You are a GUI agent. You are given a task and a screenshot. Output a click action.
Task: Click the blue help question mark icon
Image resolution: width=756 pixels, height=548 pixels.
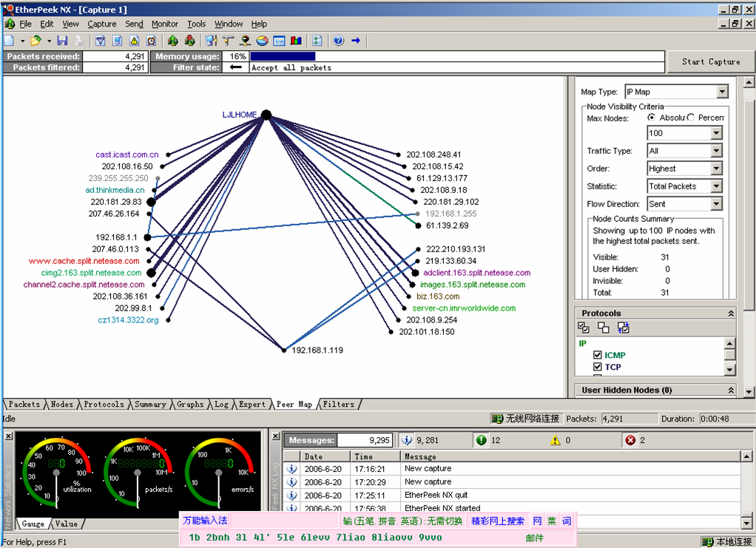[x=338, y=41]
